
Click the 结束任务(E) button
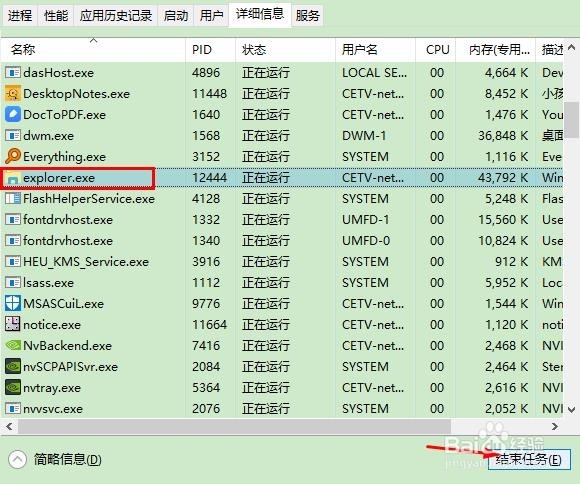tap(529, 460)
